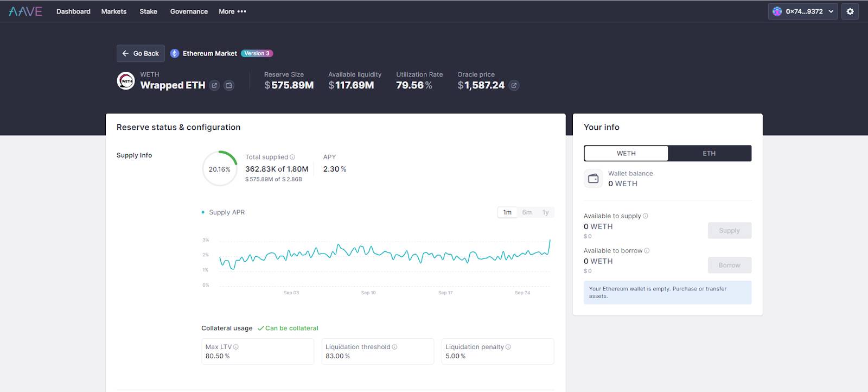Click info icon next to Max LTV
This screenshot has height=392, width=868.
pos(236,347)
